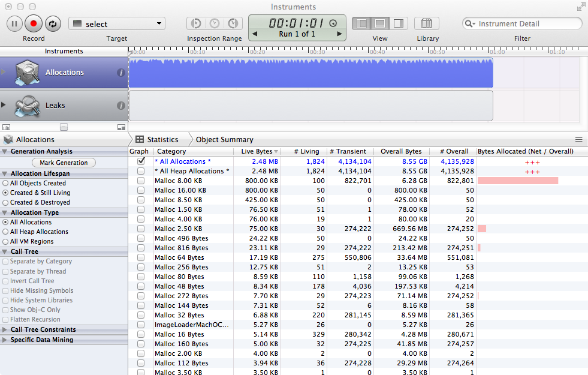Screen dimensions: 588x375
Task: Open the Library panel
Action: (427, 23)
